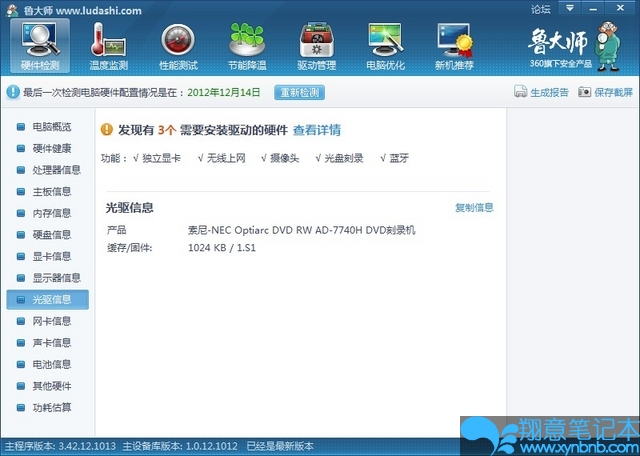
Task: Select 硬盘信息 in the sidebar
Action: pyautogui.click(x=47, y=235)
